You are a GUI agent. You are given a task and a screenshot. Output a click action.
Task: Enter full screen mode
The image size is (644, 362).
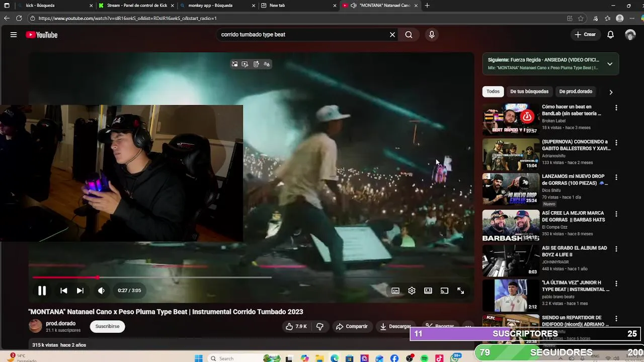click(460, 291)
